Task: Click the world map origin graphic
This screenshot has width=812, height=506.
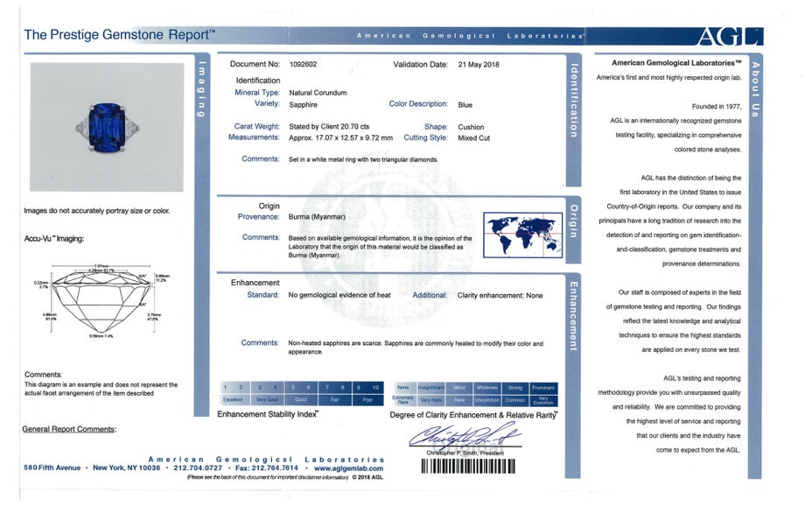Action: 522,235
